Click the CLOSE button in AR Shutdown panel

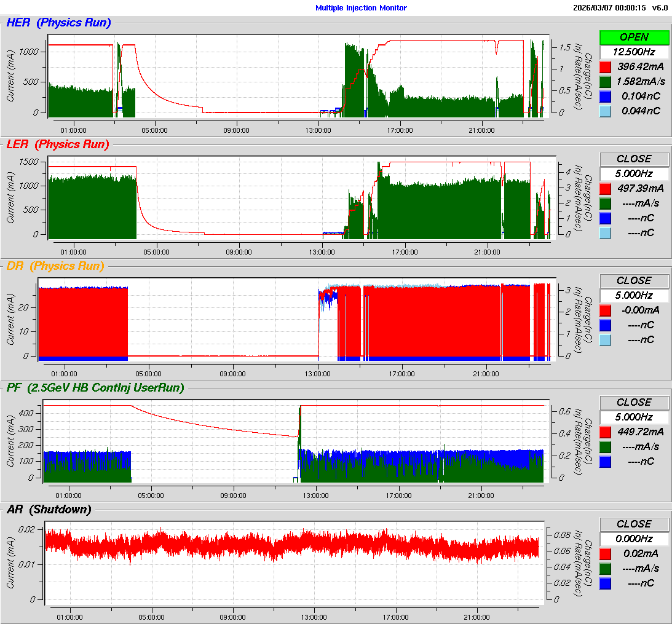pyautogui.click(x=634, y=524)
